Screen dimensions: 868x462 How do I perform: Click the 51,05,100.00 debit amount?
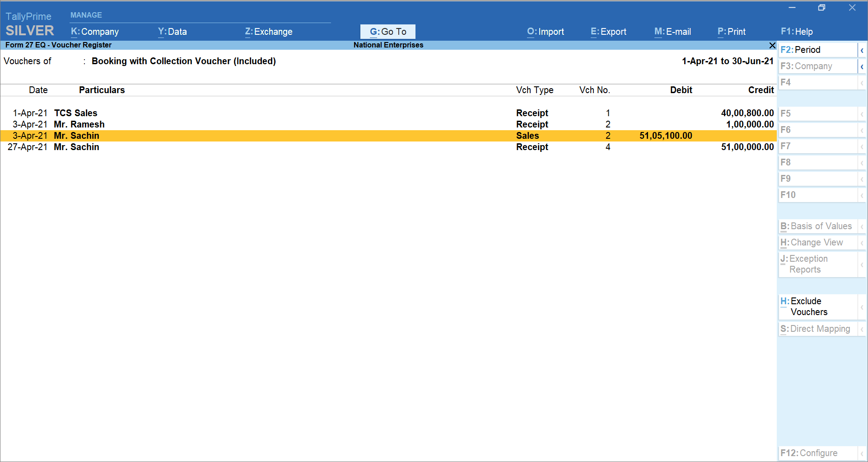pos(666,136)
